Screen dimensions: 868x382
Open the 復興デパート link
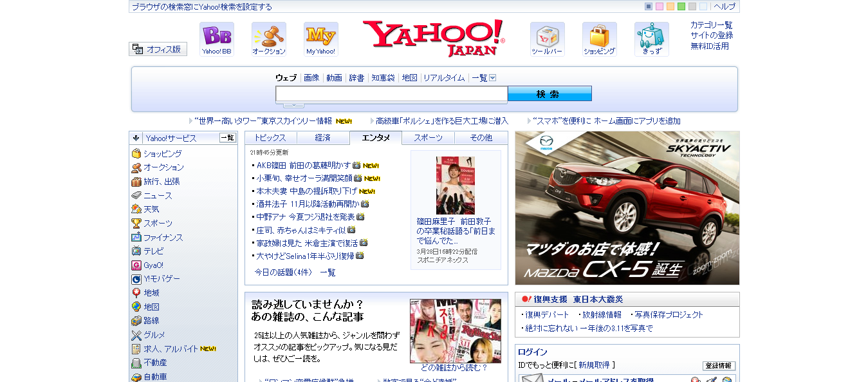[547, 315]
